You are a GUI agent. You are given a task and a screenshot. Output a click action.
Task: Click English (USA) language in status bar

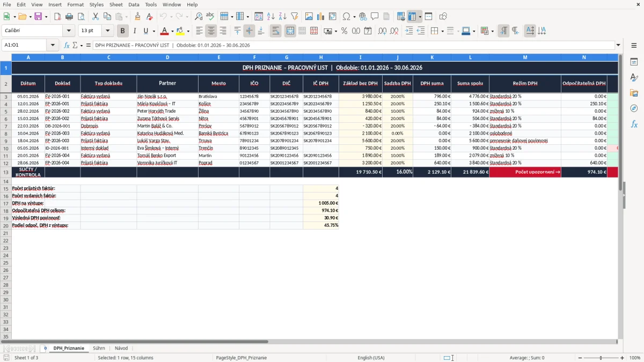371,358
